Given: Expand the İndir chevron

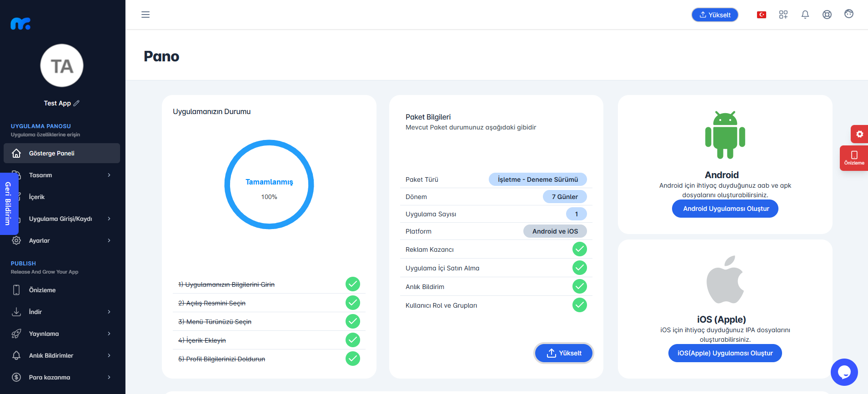Looking at the screenshot, I should point(109,312).
